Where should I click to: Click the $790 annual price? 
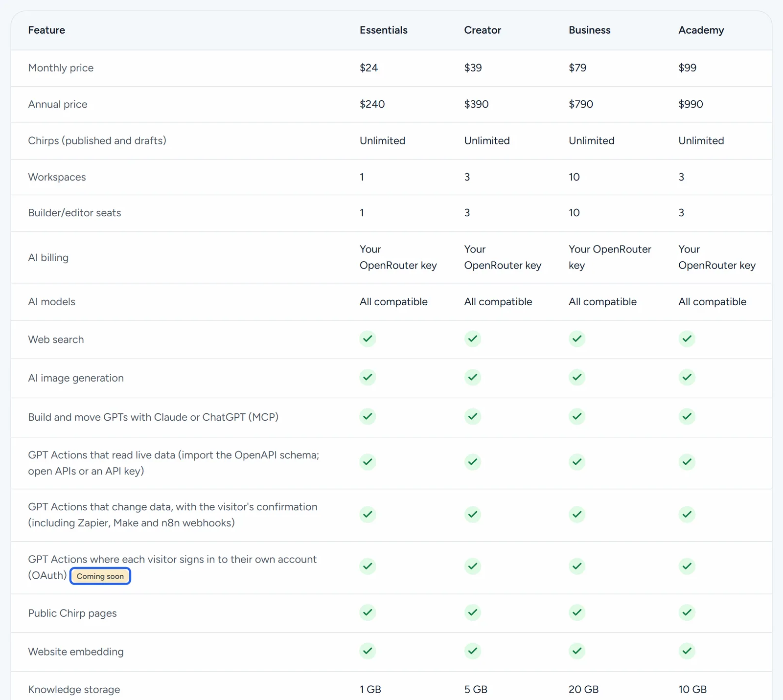581,104
